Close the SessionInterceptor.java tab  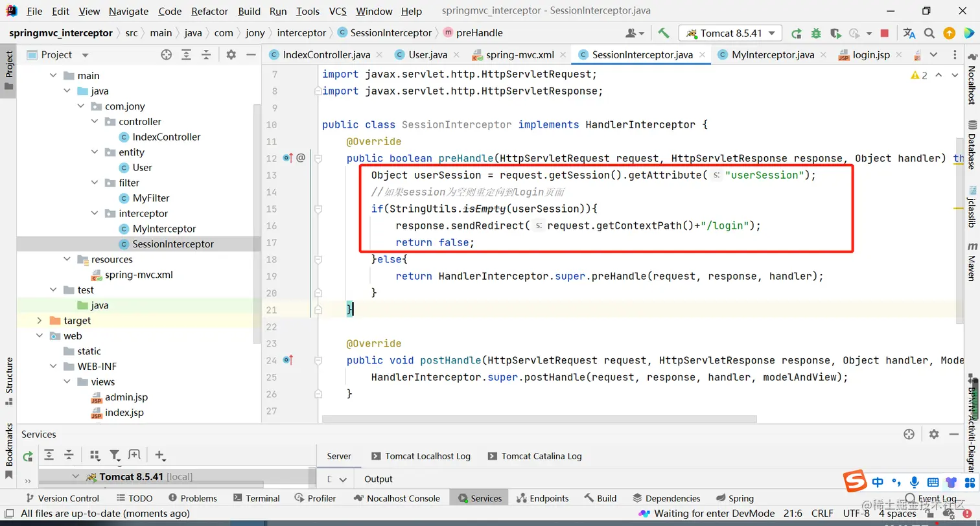(703, 55)
